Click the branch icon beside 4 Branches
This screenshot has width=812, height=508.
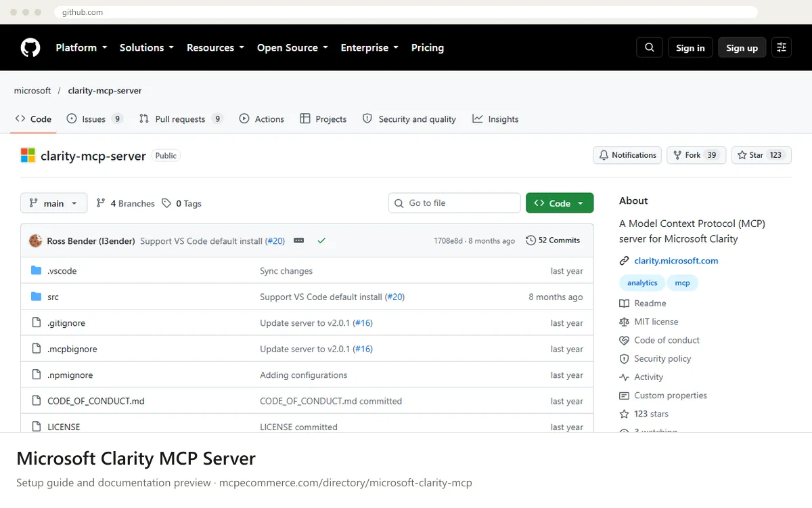pyautogui.click(x=101, y=203)
